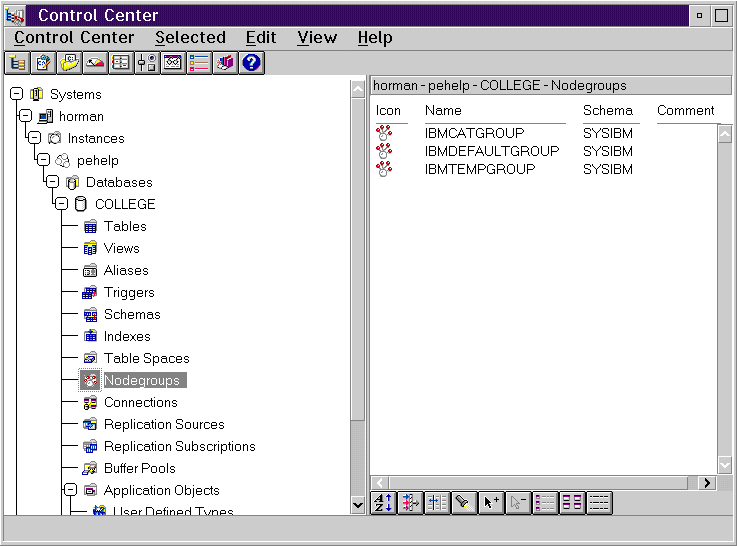Open the View menu
737x546 pixels.
coord(317,38)
